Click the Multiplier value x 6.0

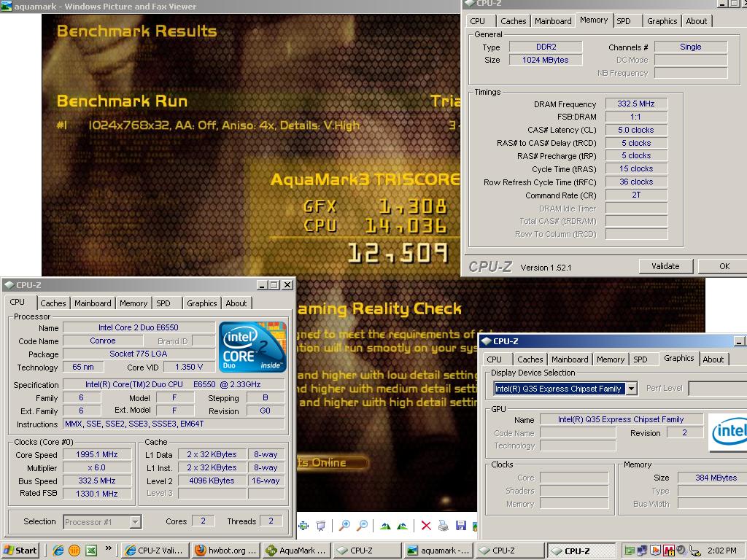97,467
